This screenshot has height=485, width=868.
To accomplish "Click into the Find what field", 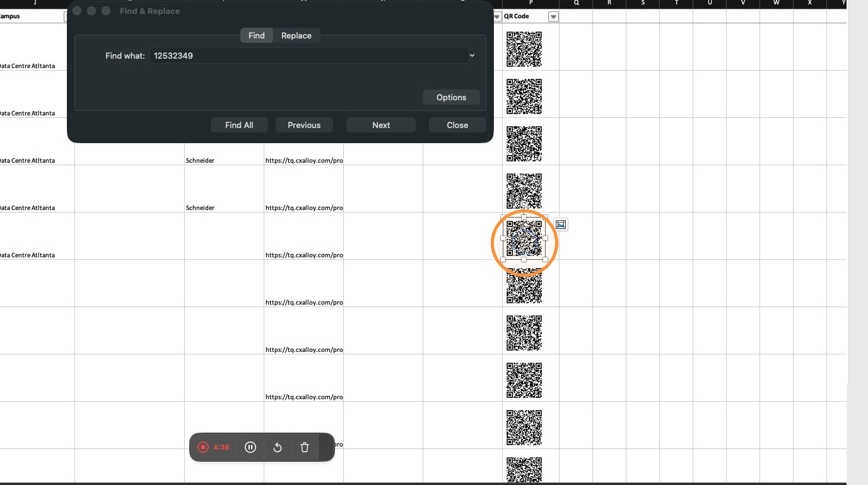I will [x=309, y=56].
